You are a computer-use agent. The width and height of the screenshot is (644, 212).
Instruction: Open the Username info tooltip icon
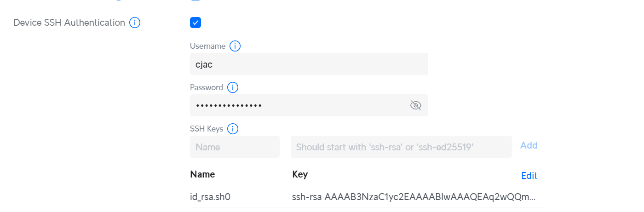click(x=235, y=46)
